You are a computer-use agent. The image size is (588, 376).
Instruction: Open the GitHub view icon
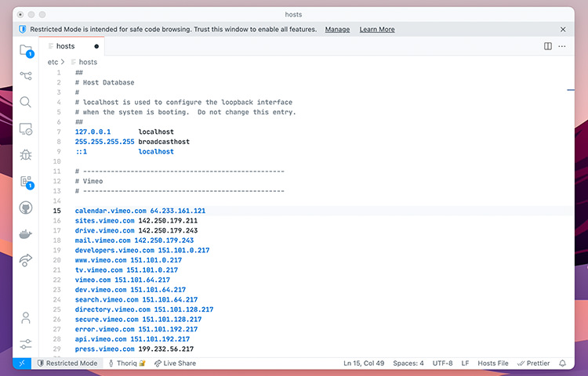click(26, 208)
